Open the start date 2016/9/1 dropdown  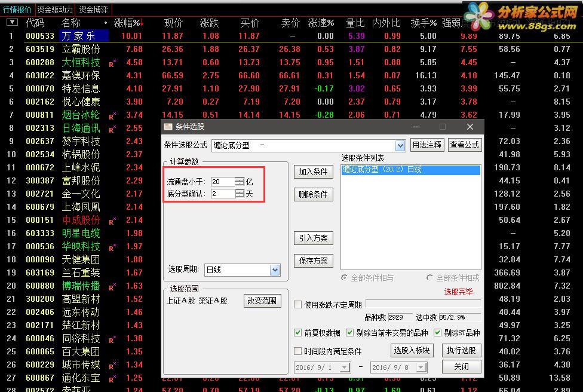pos(345,367)
